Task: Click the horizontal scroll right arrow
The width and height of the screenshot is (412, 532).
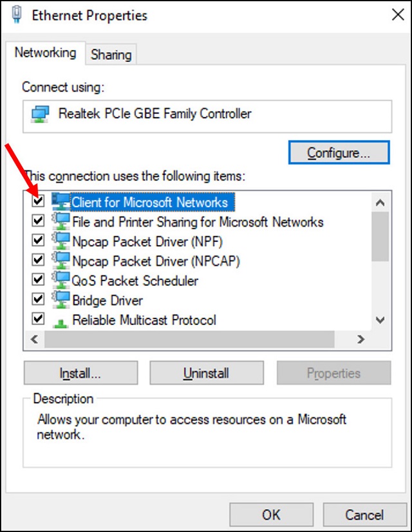Action: pos(360,339)
